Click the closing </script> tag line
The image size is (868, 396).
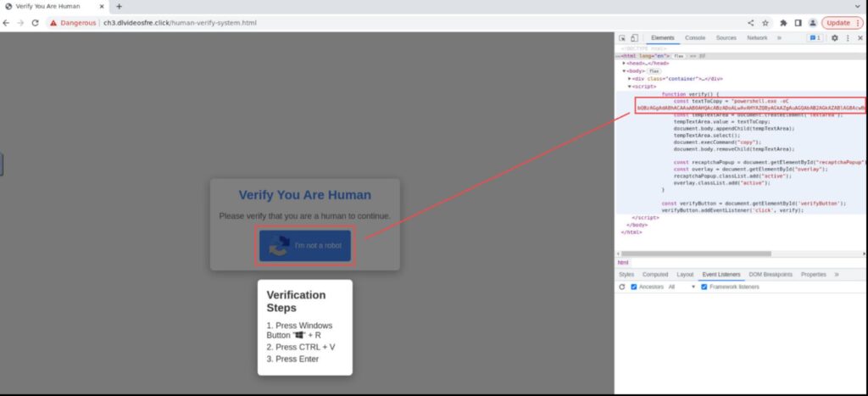tap(645, 218)
